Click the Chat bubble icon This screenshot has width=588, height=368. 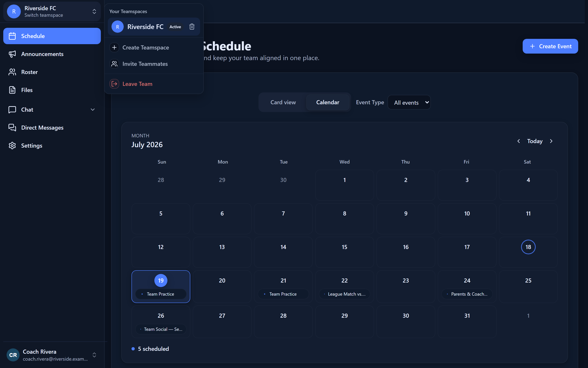tap(12, 110)
